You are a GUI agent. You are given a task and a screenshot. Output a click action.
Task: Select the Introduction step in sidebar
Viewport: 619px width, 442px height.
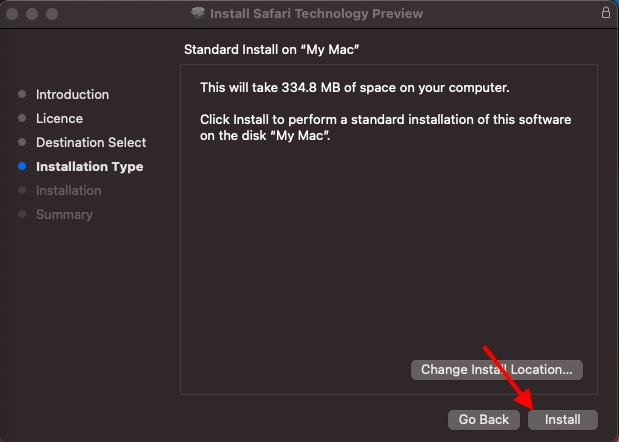72,94
